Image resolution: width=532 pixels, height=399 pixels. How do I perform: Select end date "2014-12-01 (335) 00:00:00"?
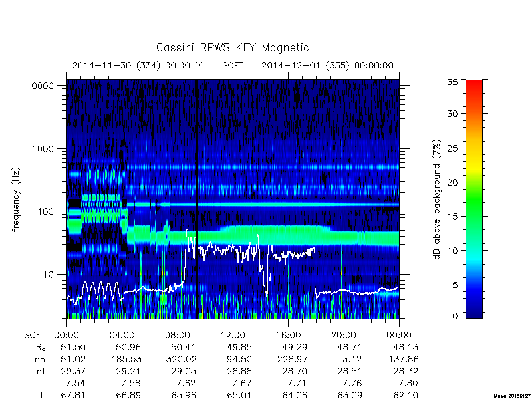pos(327,65)
